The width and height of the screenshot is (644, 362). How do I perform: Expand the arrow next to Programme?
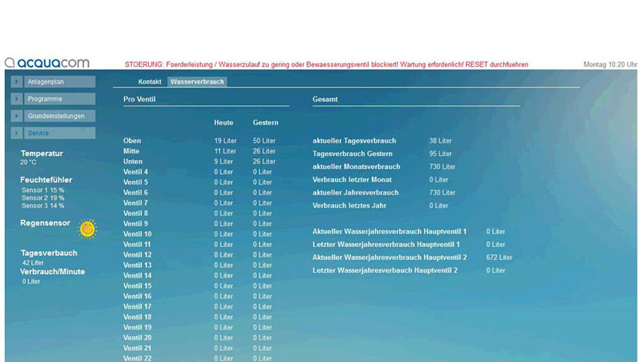point(17,99)
